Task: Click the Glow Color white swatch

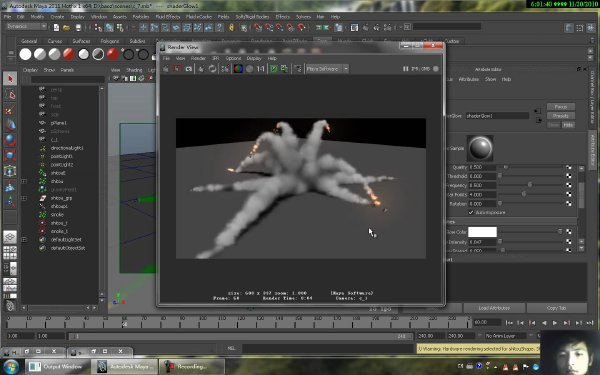Action: click(483, 232)
